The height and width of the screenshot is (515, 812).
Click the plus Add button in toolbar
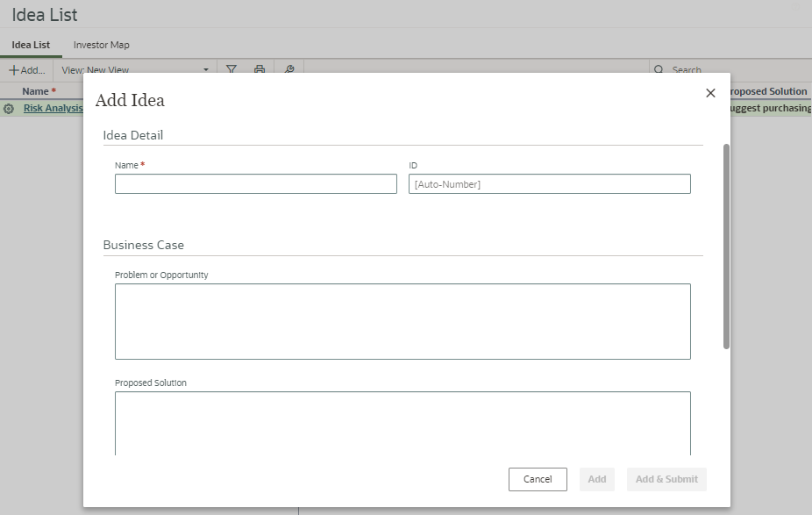click(26, 69)
